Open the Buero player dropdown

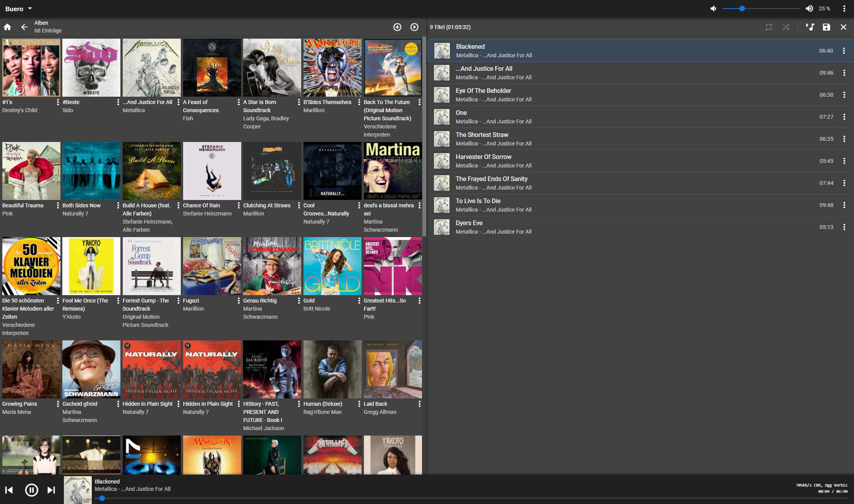(19, 9)
